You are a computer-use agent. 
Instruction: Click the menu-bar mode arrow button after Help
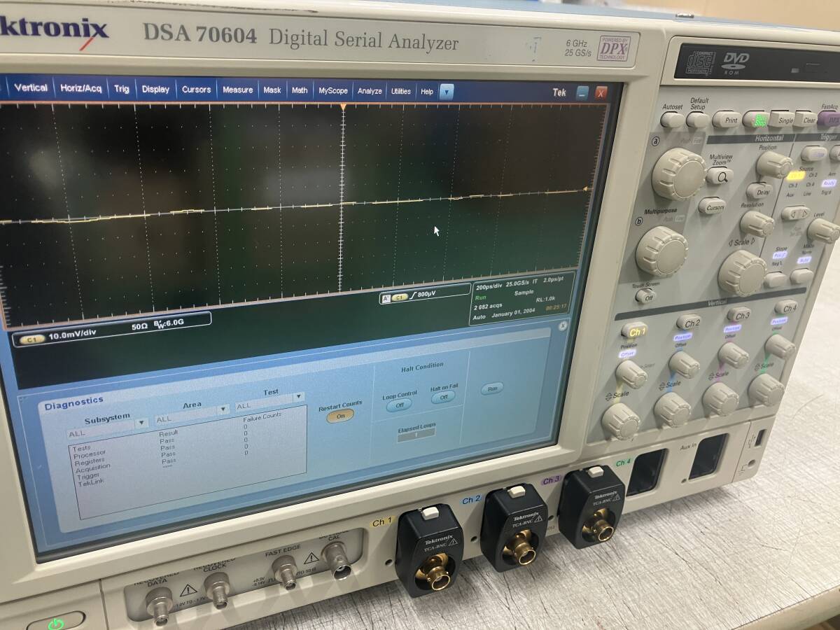coord(446,92)
